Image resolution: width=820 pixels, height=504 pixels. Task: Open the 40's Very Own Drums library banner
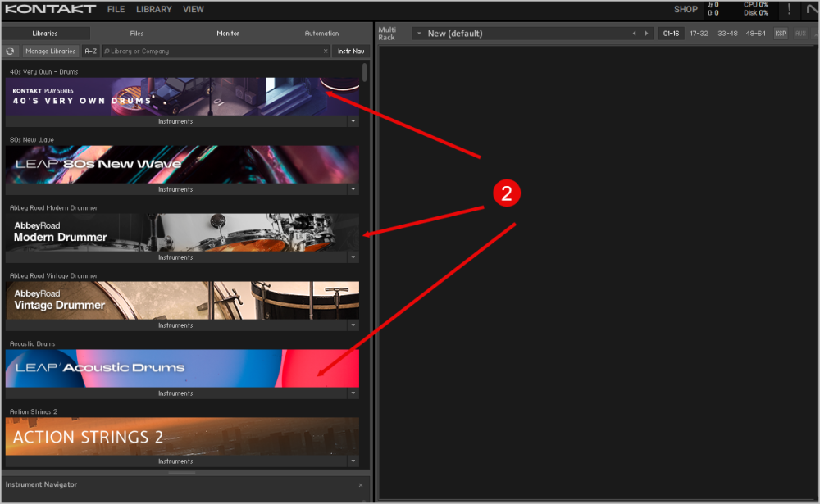point(182,96)
